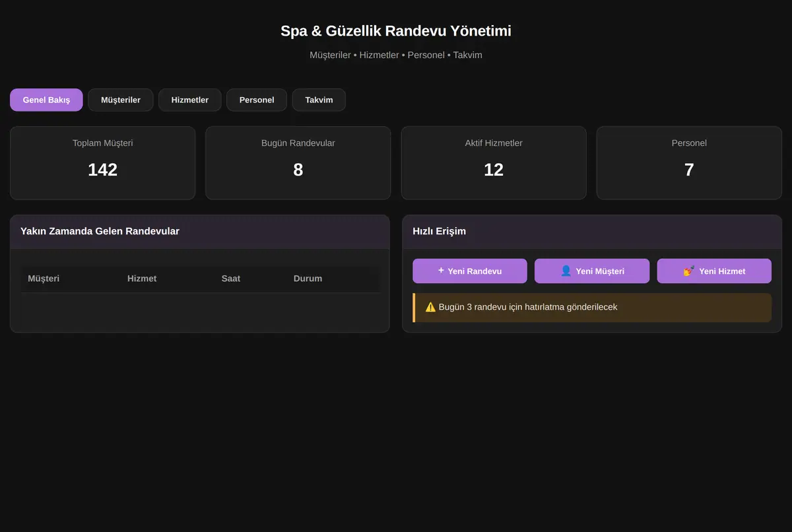Click the "Toplam Müşteri" card label
Screen dimensions: 792x532
[103, 143]
